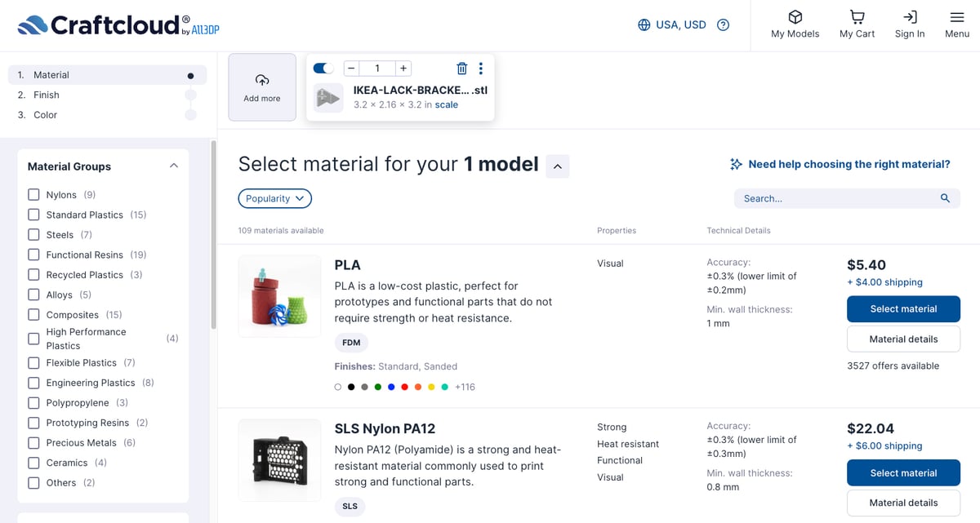Click the upload cloud Add more icon
980x523 pixels.
[x=262, y=80]
